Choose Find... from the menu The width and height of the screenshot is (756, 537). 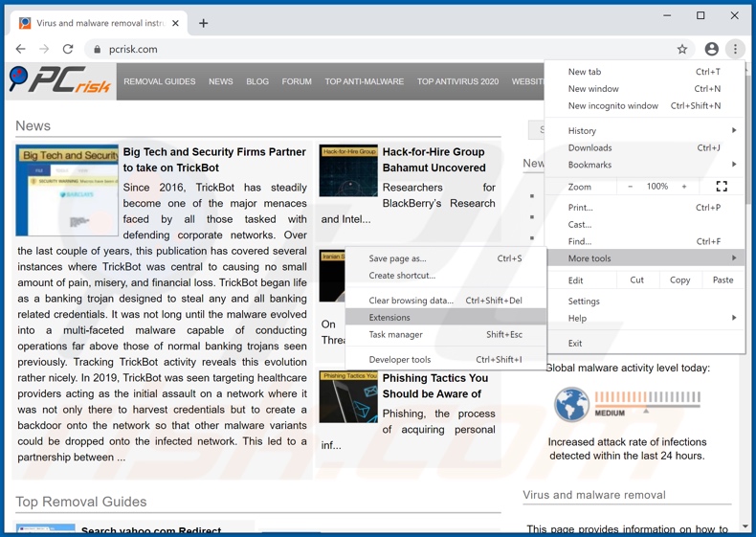pyautogui.click(x=645, y=241)
